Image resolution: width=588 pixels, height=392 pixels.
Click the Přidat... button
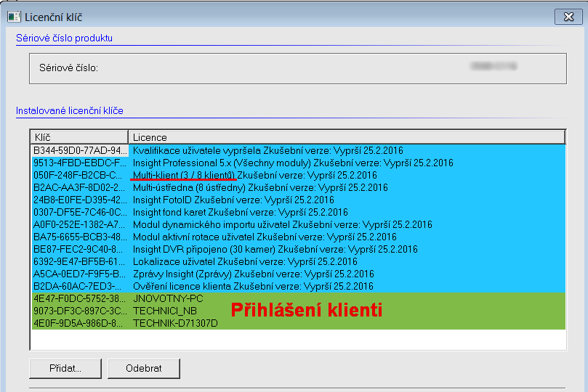tap(65, 368)
